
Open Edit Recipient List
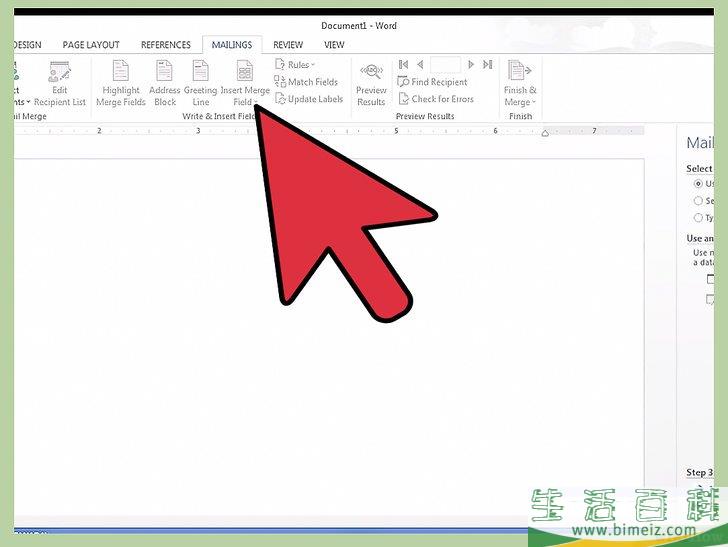click(x=59, y=83)
